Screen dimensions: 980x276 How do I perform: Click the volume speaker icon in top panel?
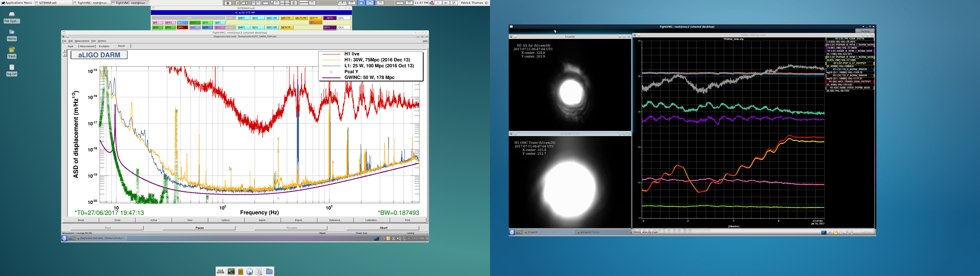[x=487, y=3]
